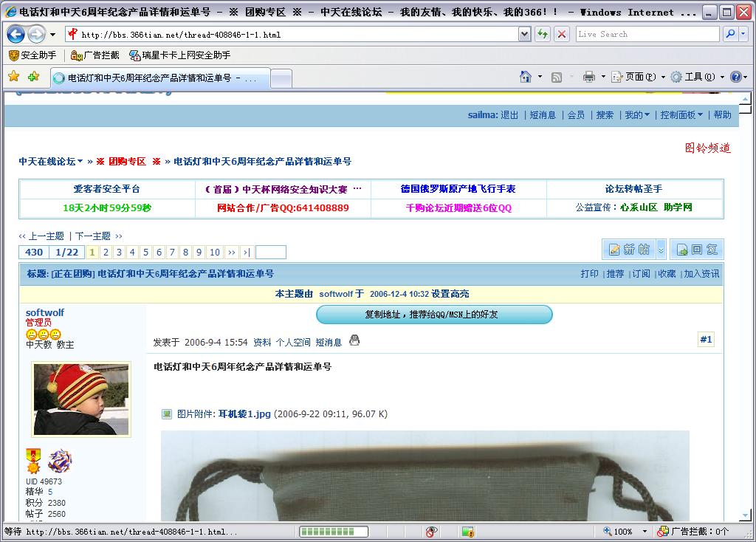Viewport: 756px width, 542px height.
Task: Click softwolf's avatar photo
Action: (81, 399)
